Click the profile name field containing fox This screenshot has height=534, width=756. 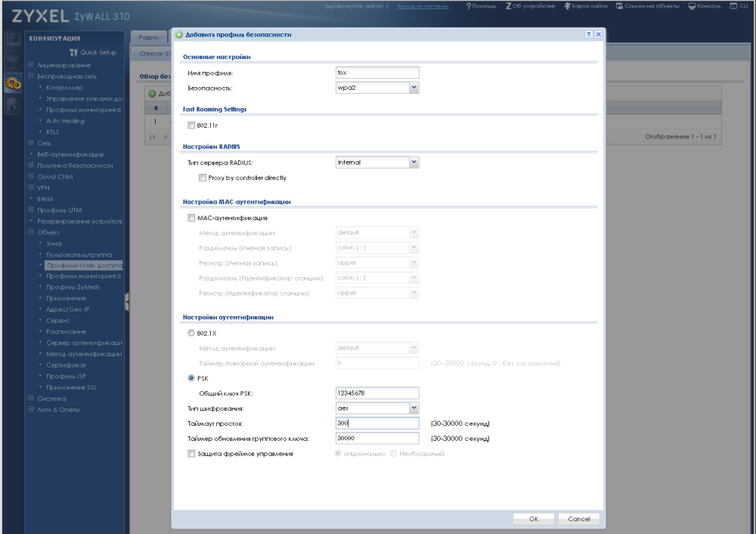[x=377, y=73]
